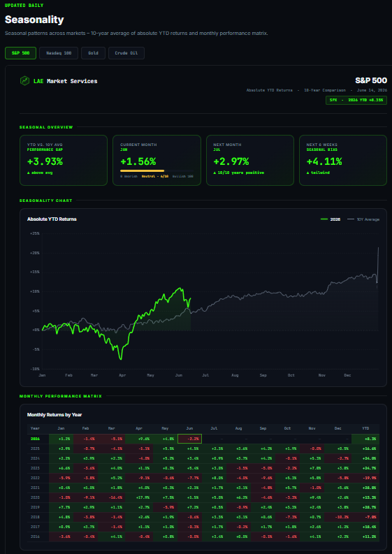Screen dimensions: 392x554
Task: Click the "Neutral - 6/10" score label
Action: pyautogui.click(x=155, y=176)
